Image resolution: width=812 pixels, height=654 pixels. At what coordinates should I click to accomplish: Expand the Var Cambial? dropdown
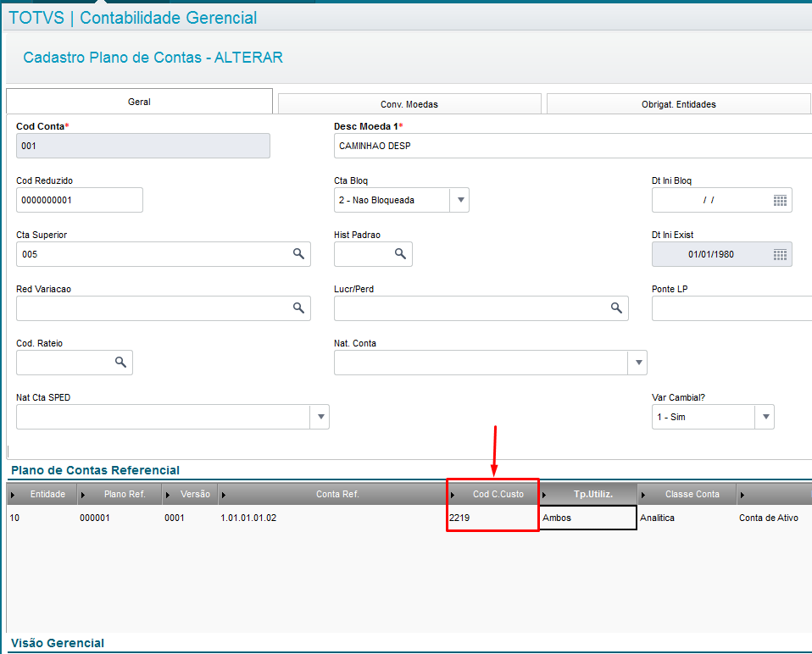(765, 417)
